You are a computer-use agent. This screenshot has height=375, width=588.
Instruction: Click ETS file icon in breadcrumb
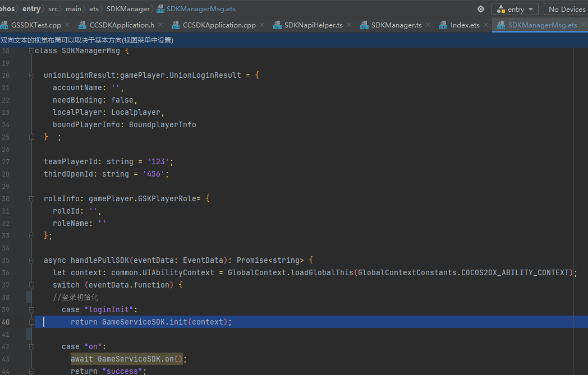(160, 9)
